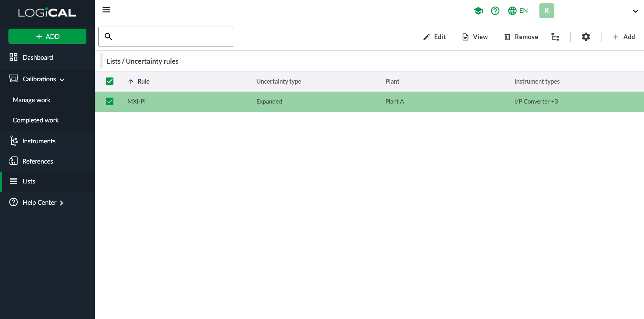Click the References sidebar icon
Viewport: 644px width, 319px height.
click(x=14, y=161)
